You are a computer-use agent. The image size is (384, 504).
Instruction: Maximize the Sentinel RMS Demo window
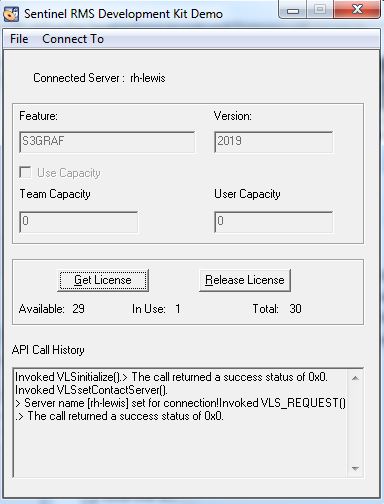click(x=320, y=10)
